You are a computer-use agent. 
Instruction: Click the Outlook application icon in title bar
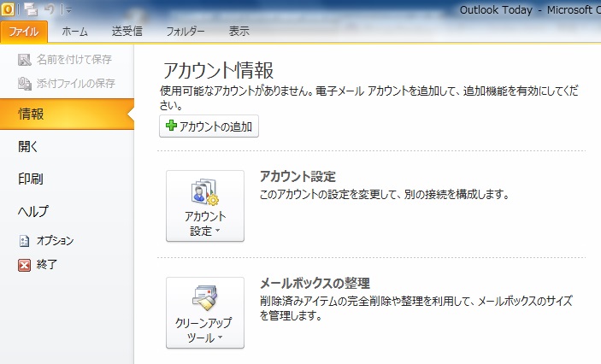8,9
